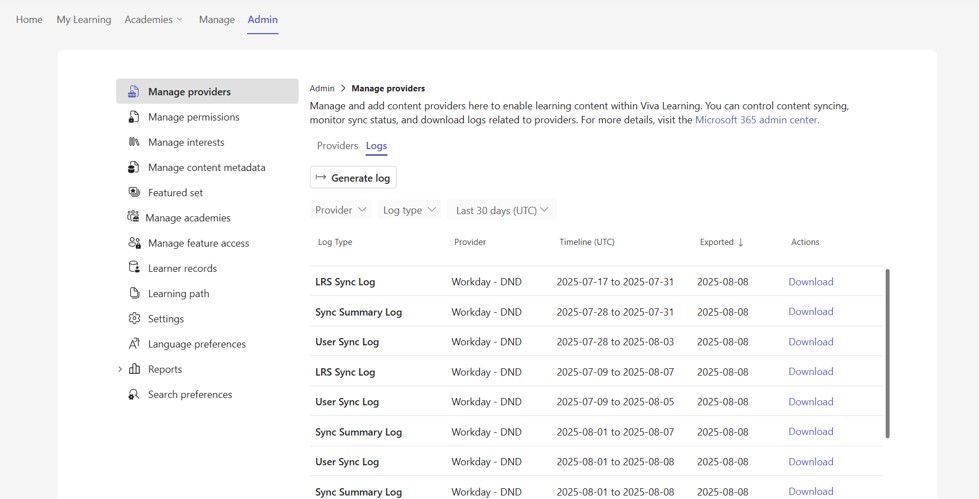Open Manage academies in sidebar
The width and height of the screenshot is (979, 499).
207,218
